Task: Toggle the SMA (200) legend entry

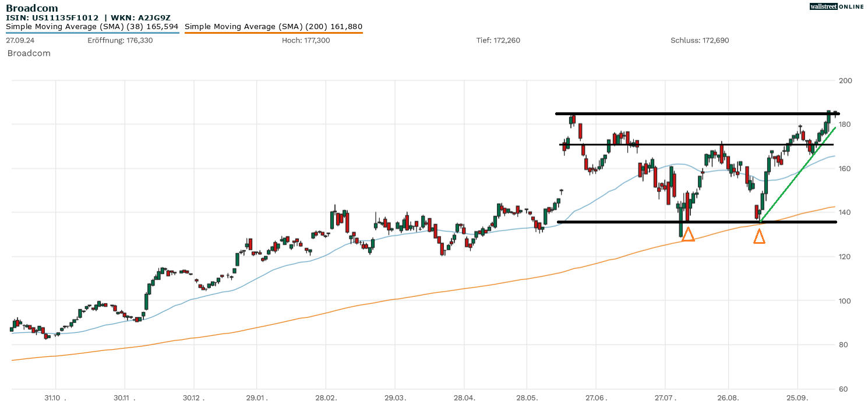Action: pyautogui.click(x=273, y=27)
